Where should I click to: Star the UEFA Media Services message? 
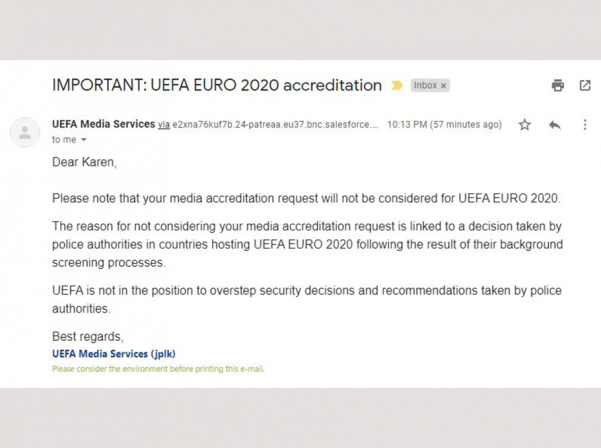524,125
